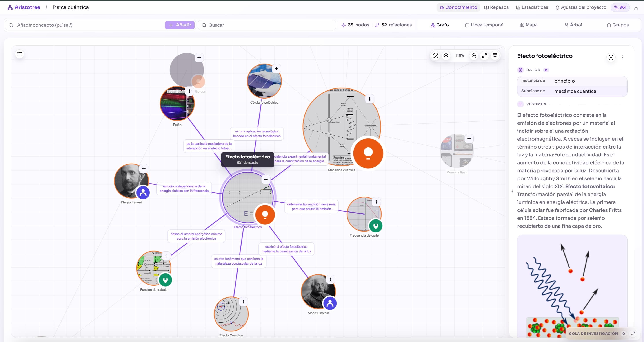Select the Fotón node image
Image resolution: width=644 pixels, height=342 pixels.
(x=177, y=104)
